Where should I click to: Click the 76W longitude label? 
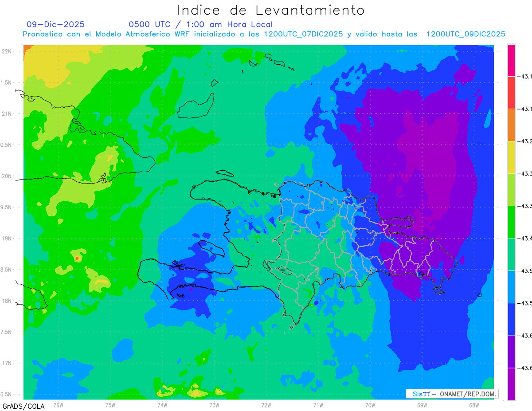(58, 404)
